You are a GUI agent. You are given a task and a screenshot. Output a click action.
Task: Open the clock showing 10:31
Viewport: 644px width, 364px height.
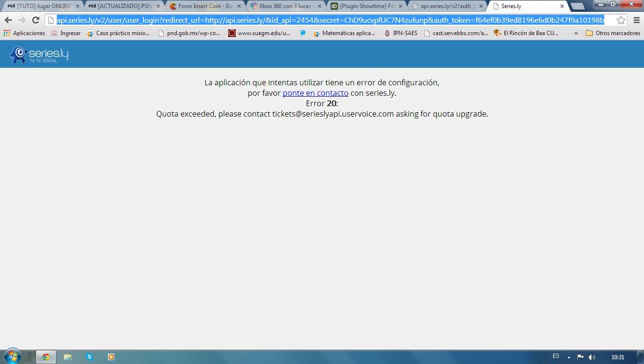(x=617, y=357)
